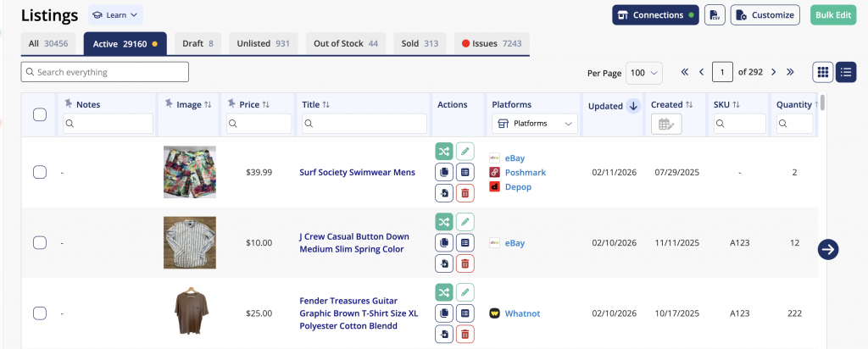Click the CSV export icon
This screenshot has width=868, height=349.
point(715,15)
